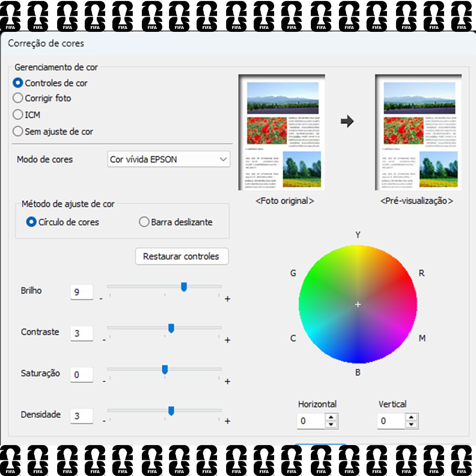Click the Contraste slider handle
476x476 pixels.
pos(171,328)
